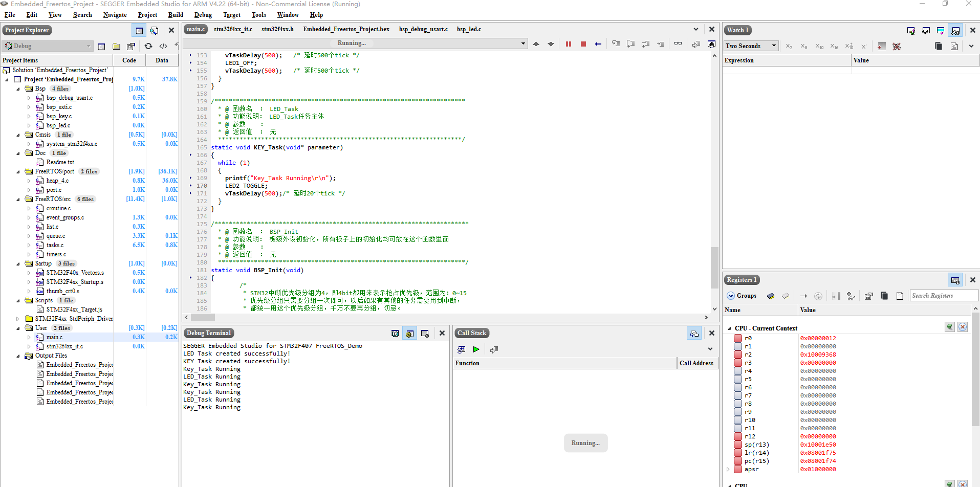Click the Step Out icon in editor toolbar
Viewport: 980px width, 487px height.
click(645, 44)
